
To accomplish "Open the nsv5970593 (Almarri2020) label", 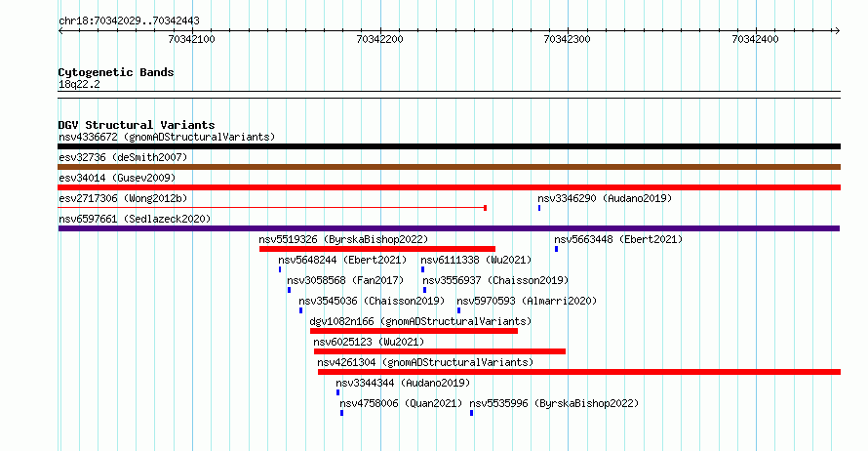I will click(x=527, y=301).
